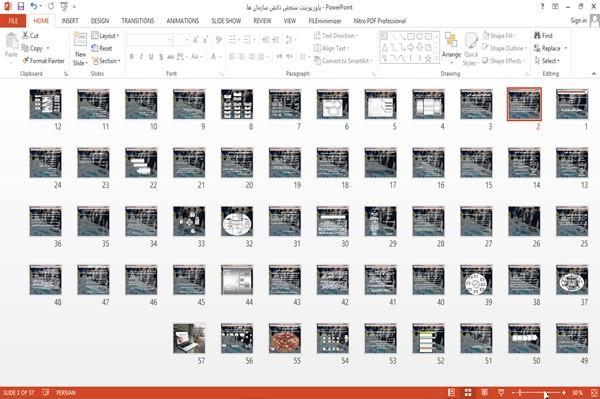The height and width of the screenshot is (399, 600).
Task: Toggle Bold formatting
Action: coord(132,57)
